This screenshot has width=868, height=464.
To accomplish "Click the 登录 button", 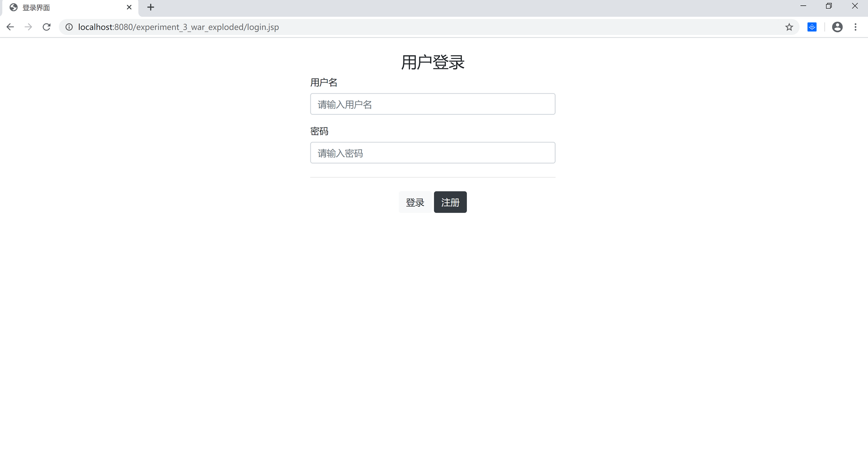I will point(415,202).
